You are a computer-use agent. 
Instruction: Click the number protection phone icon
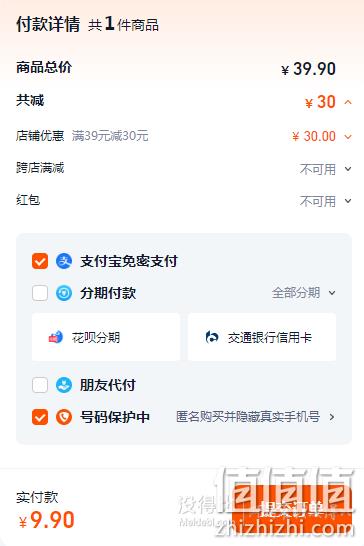click(64, 417)
